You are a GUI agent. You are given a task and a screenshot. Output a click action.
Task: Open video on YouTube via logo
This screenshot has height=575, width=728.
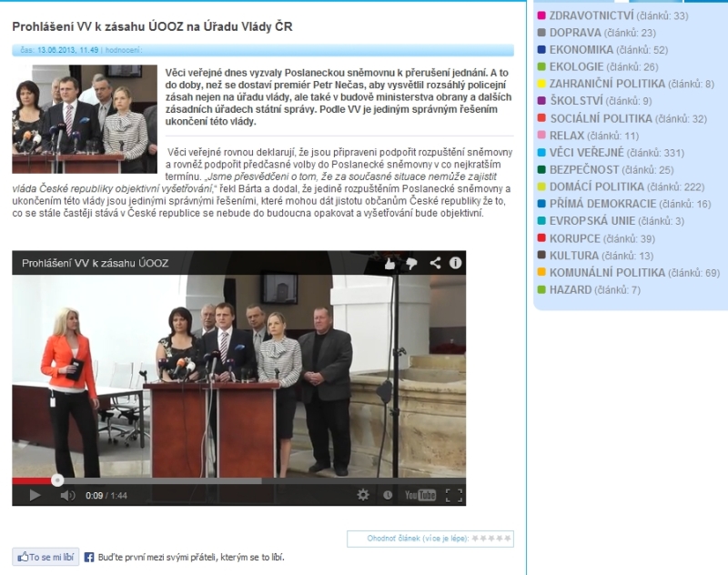(420, 495)
